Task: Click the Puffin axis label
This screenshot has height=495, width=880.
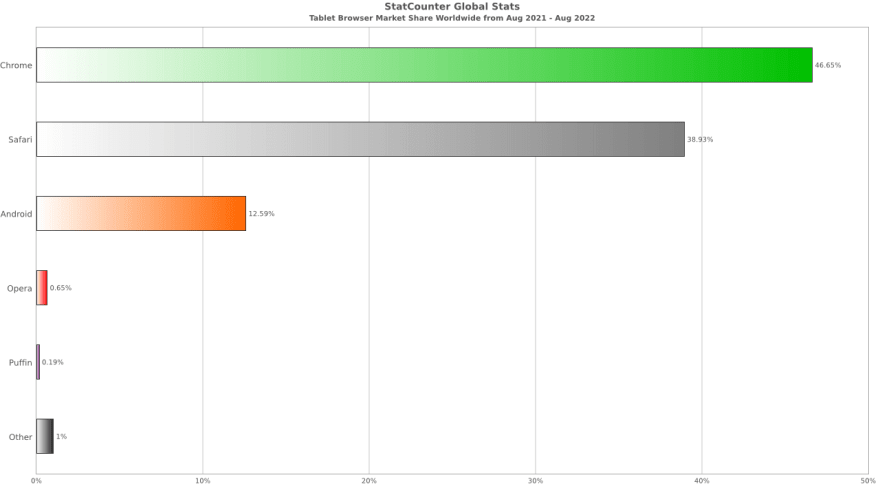Action: click(20, 363)
